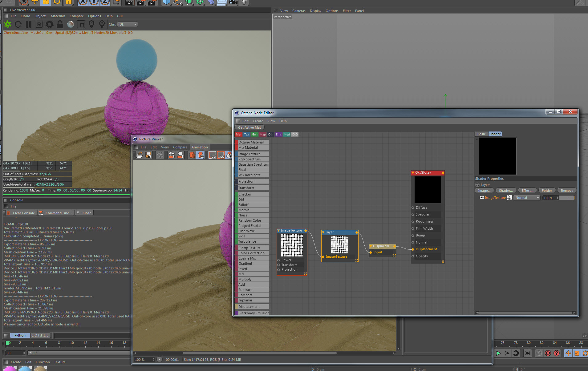Select Image Texture in node list

252,154
